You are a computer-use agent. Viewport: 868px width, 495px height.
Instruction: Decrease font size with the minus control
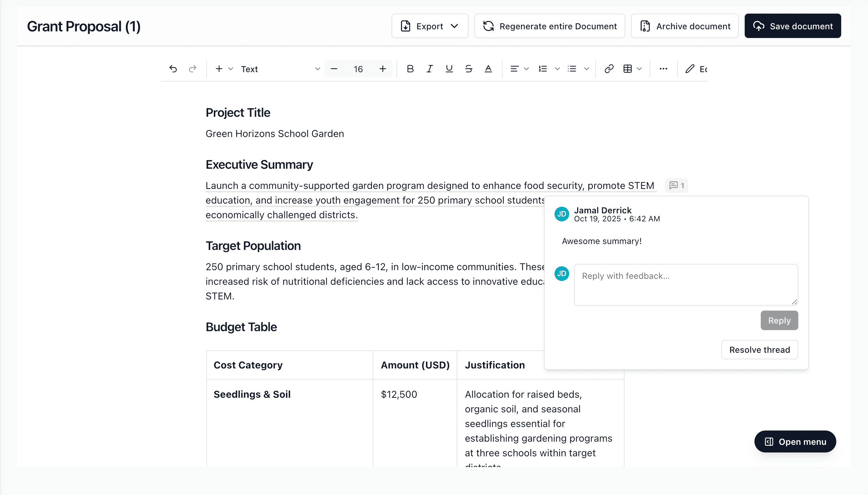tap(334, 69)
